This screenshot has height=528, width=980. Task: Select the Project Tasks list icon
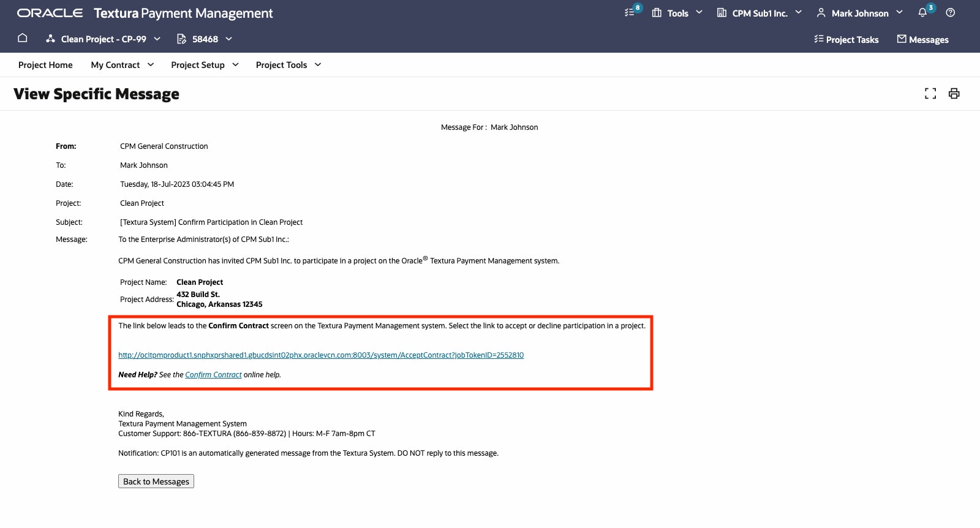818,39
